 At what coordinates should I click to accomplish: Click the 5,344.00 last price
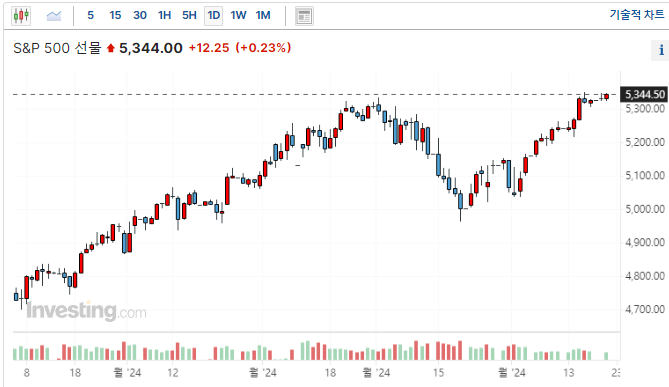tap(151, 48)
